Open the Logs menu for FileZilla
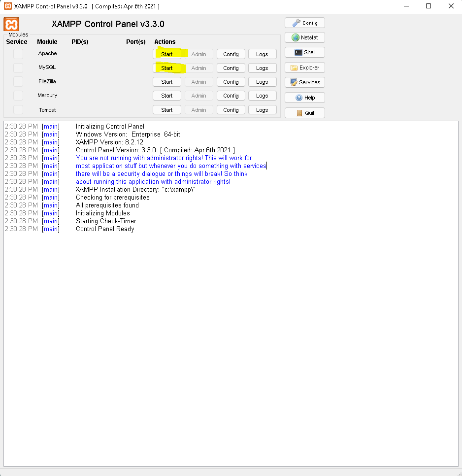 [x=262, y=82]
